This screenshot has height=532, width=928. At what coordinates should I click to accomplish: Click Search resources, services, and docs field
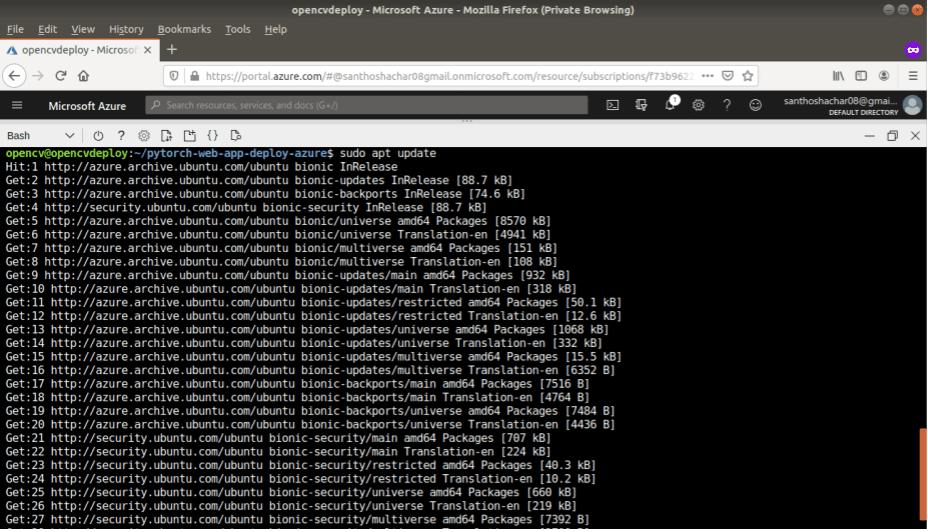(366, 105)
